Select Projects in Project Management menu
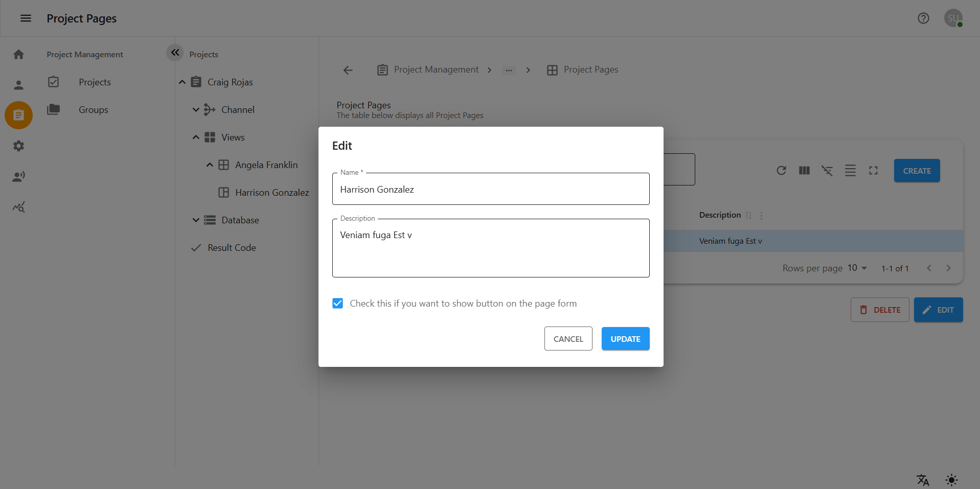The image size is (980, 489). pyautogui.click(x=95, y=82)
